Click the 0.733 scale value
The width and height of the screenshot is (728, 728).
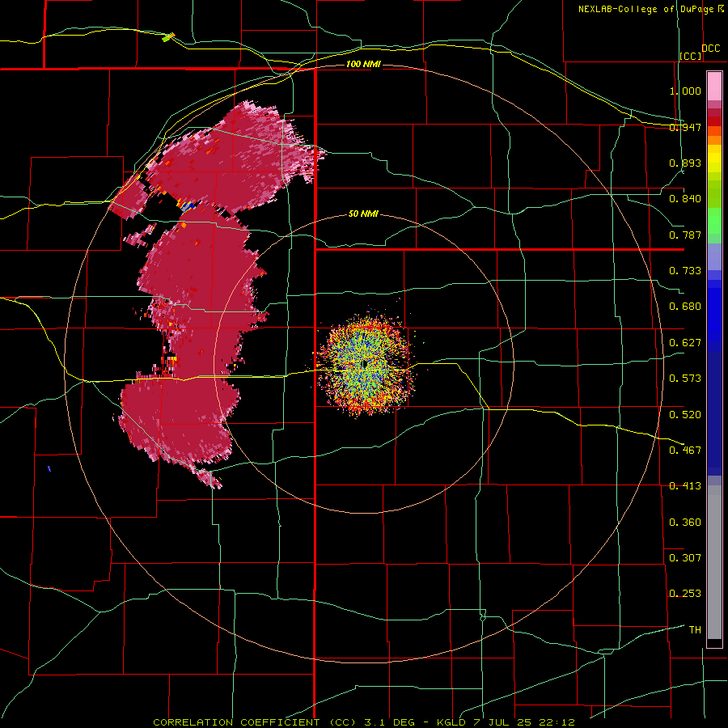point(685,271)
